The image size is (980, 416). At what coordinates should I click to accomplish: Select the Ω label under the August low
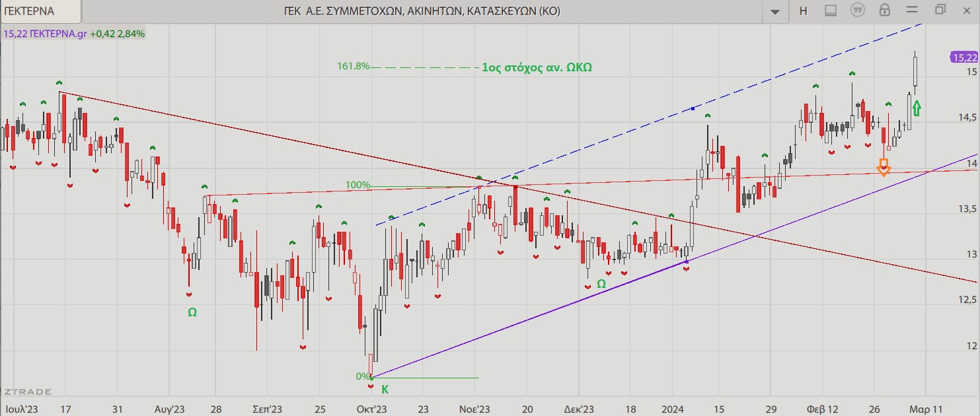(192, 312)
